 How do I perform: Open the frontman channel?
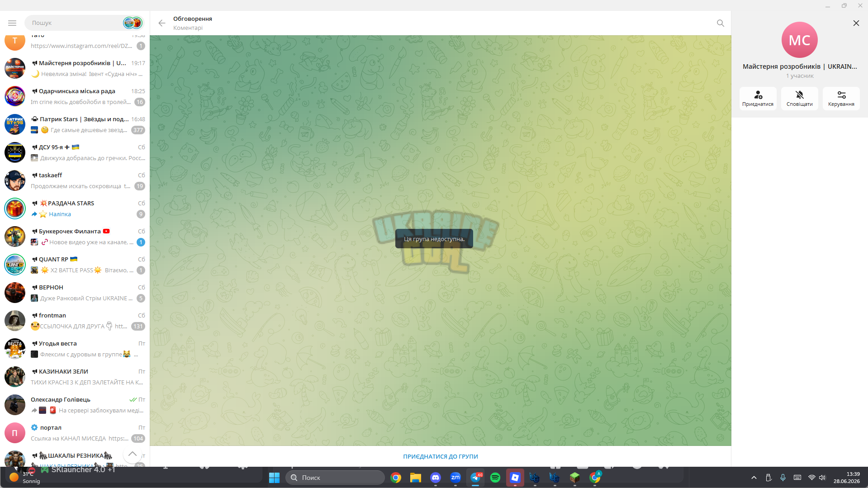75,321
